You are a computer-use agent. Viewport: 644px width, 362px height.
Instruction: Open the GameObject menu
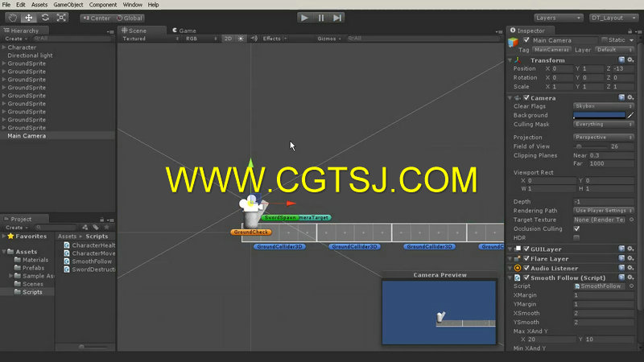68,5
